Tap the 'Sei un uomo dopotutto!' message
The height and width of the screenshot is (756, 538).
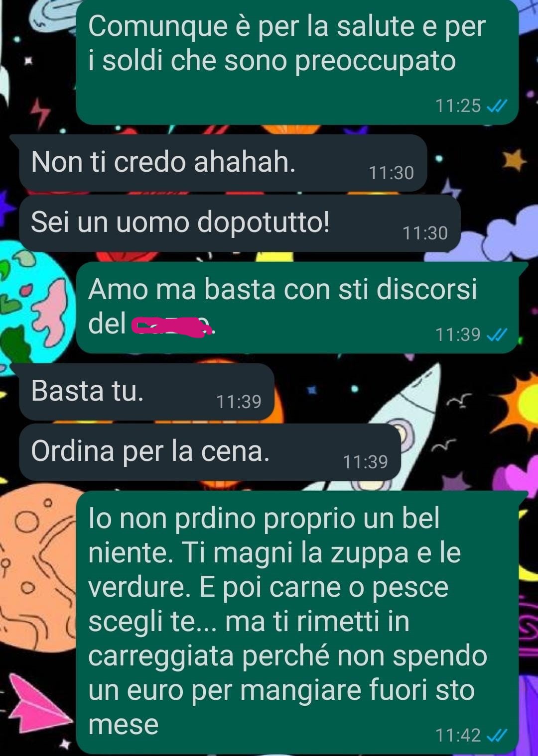point(240,223)
